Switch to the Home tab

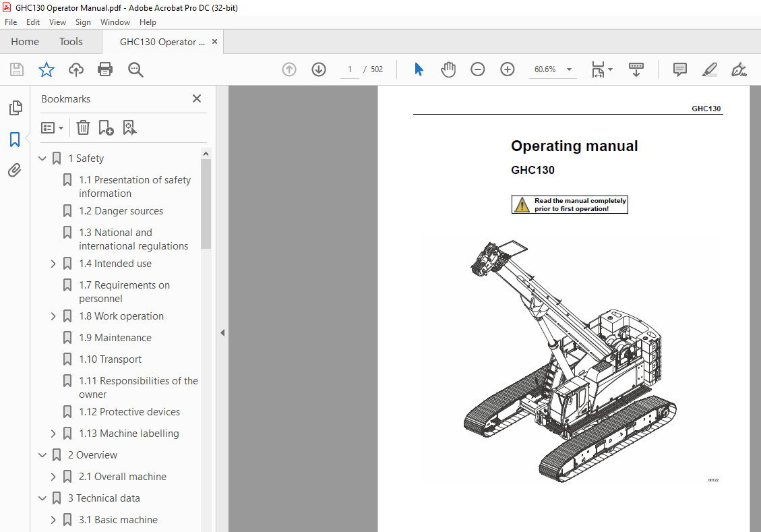[25, 42]
